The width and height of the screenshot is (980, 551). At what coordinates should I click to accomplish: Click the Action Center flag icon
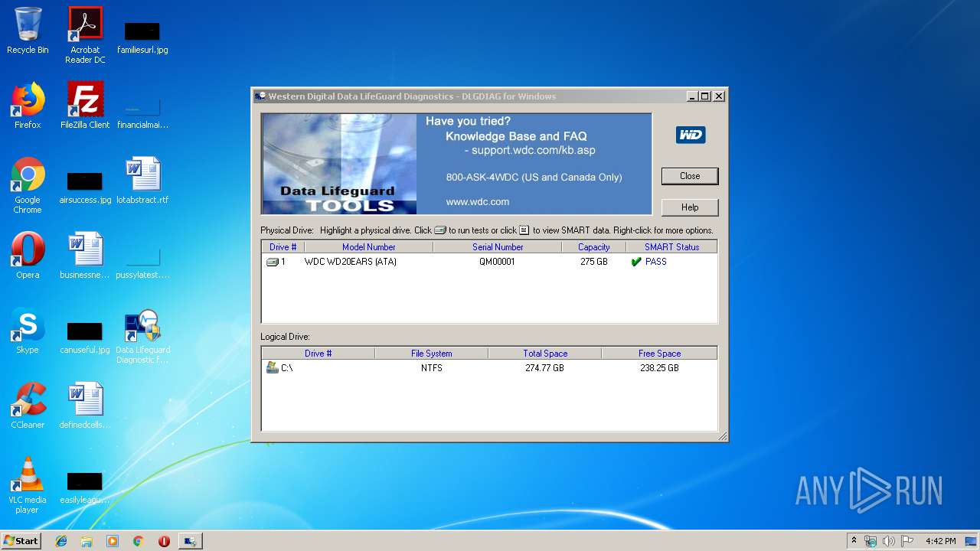pos(907,541)
